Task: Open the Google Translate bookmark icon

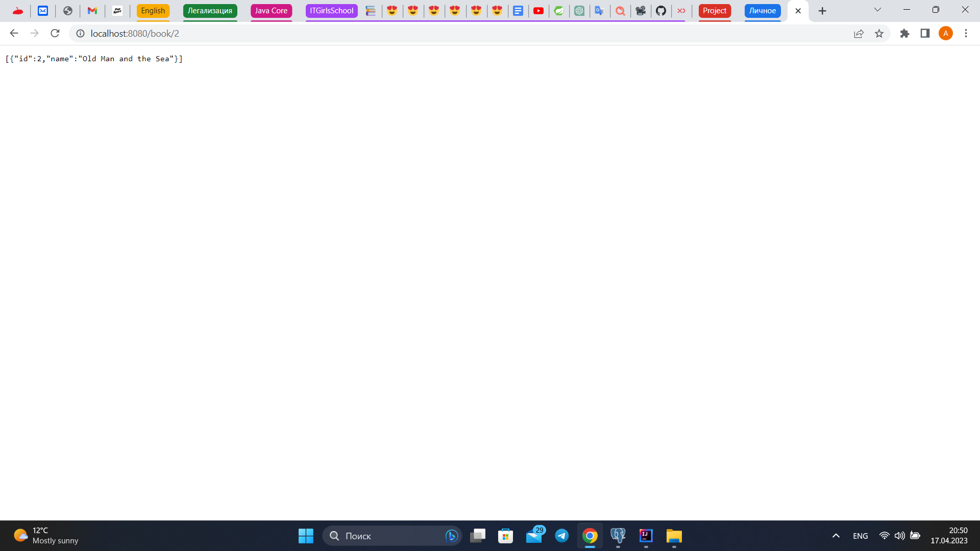Action: [600, 10]
